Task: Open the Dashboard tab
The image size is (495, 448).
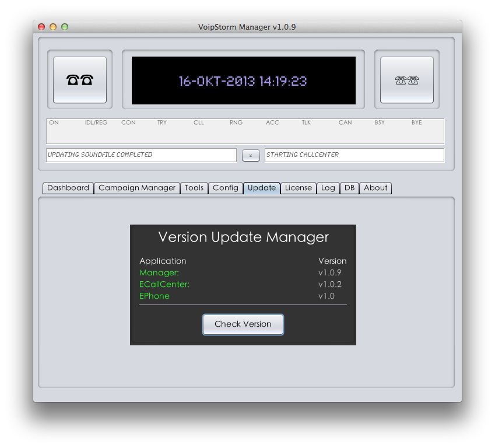Action: [x=68, y=188]
